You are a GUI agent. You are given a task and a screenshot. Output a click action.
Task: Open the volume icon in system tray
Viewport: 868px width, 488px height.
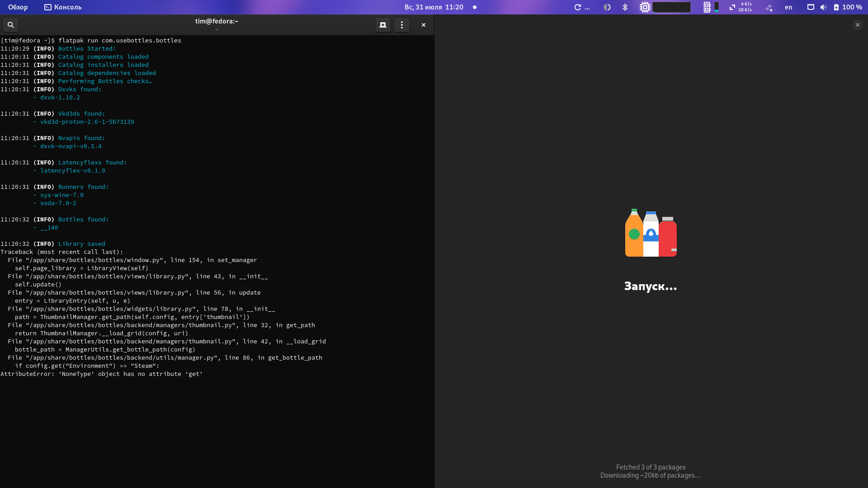[824, 7]
